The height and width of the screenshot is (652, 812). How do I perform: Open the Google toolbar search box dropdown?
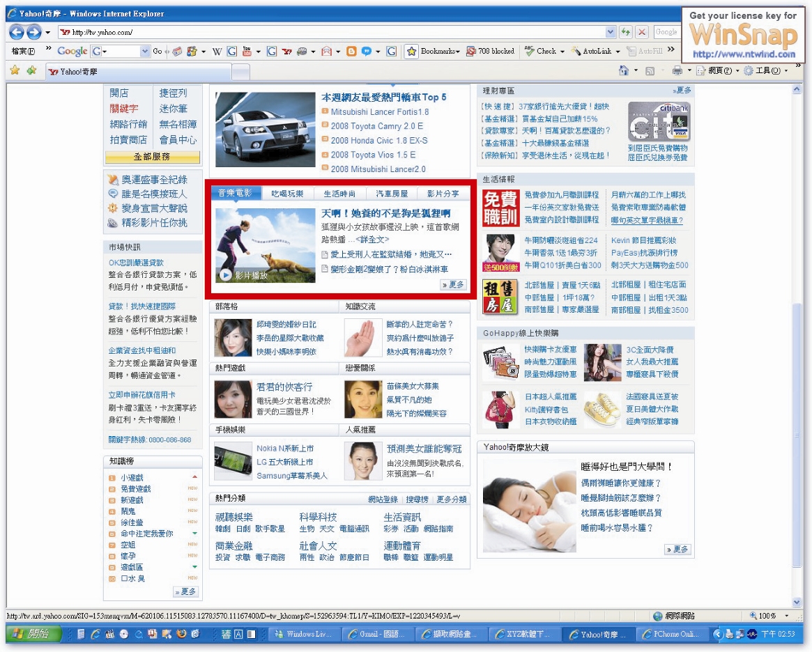coord(144,52)
